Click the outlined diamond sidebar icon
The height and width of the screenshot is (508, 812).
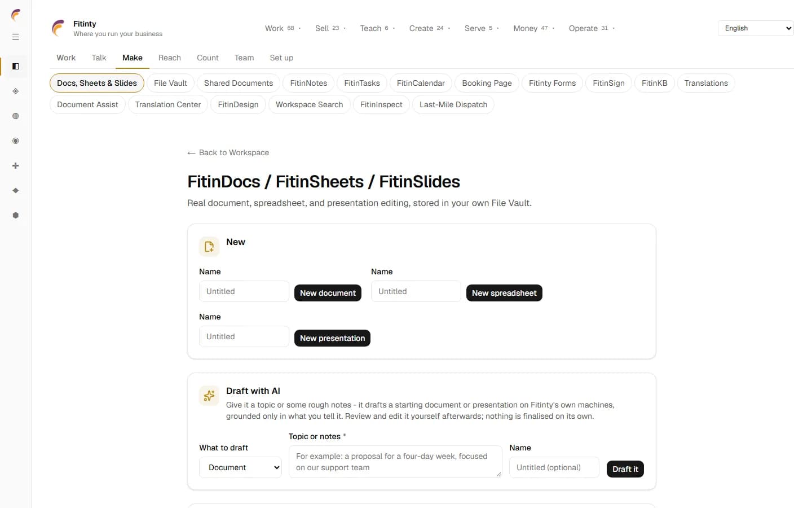click(15, 91)
